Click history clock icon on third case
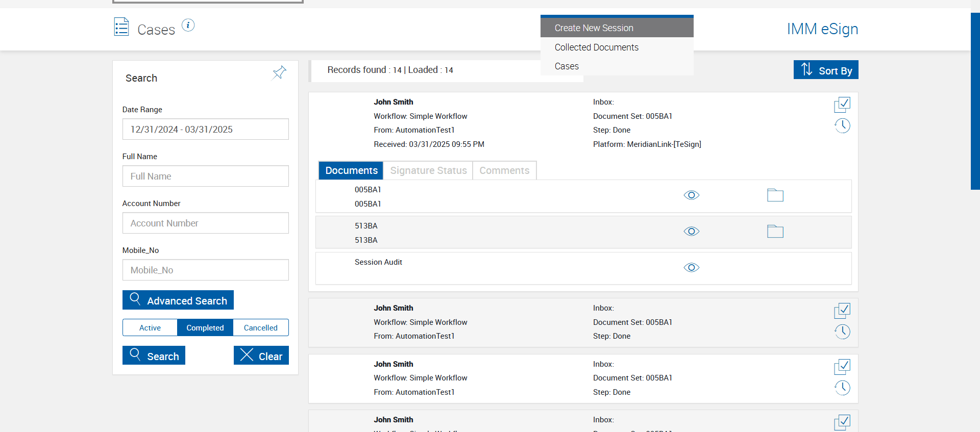This screenshot has width=980, height=432. coord(842,388)
